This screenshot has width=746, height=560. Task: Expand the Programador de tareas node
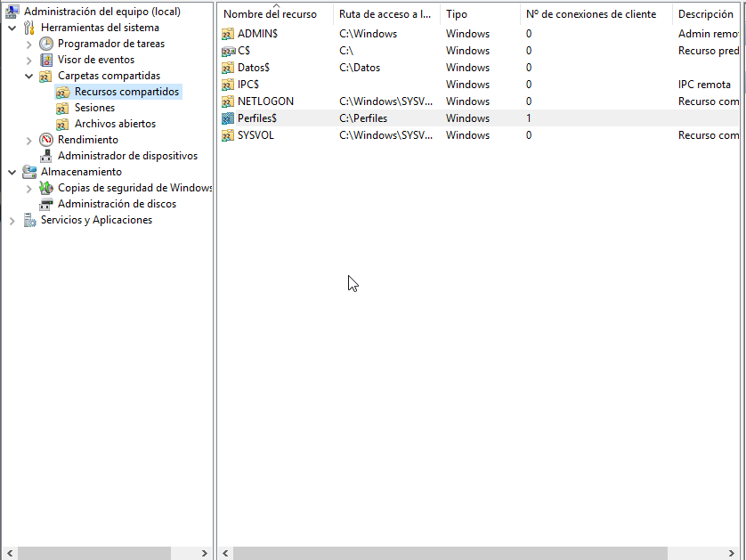28,44
